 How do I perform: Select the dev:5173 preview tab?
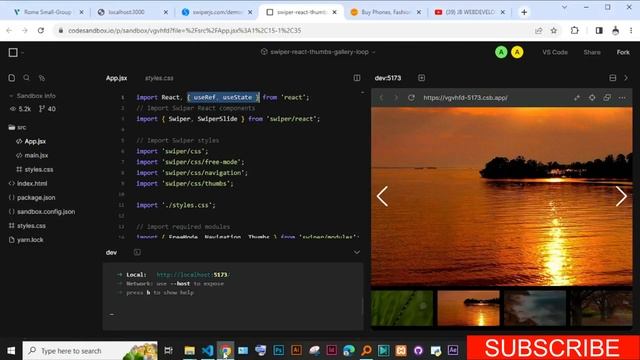388,78
